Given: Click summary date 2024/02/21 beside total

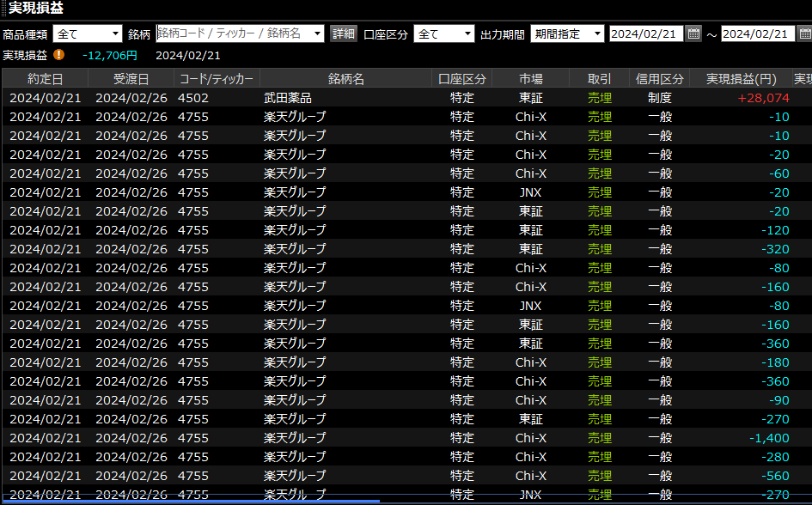Looking at the screenshot, I should (x=188, y=55).
